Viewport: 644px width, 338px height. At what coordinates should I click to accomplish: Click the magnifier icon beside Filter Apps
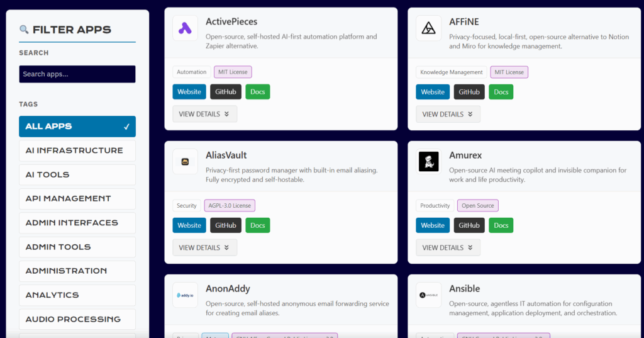pos(24,30)
